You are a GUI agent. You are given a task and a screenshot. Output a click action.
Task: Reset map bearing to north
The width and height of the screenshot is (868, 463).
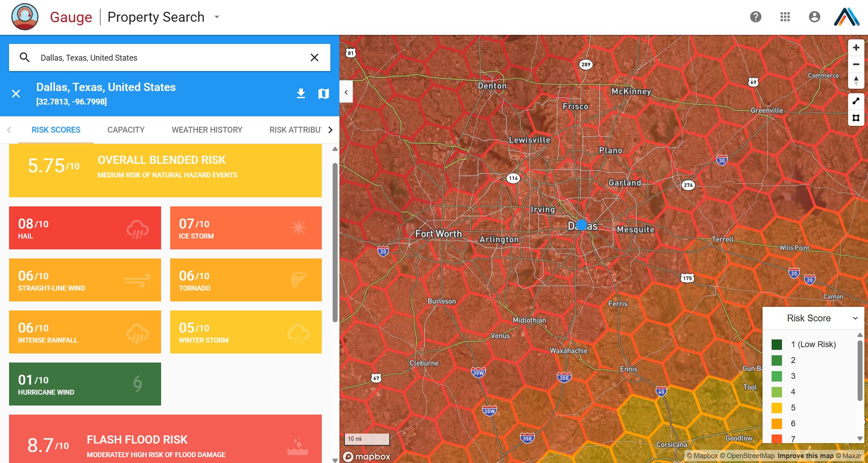point(856,81)
